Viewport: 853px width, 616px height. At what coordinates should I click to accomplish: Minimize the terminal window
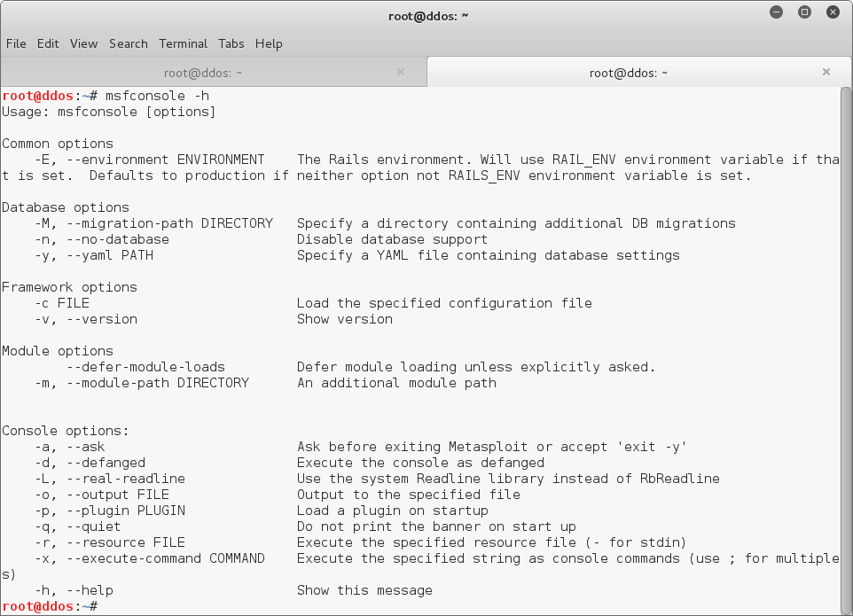776,12
